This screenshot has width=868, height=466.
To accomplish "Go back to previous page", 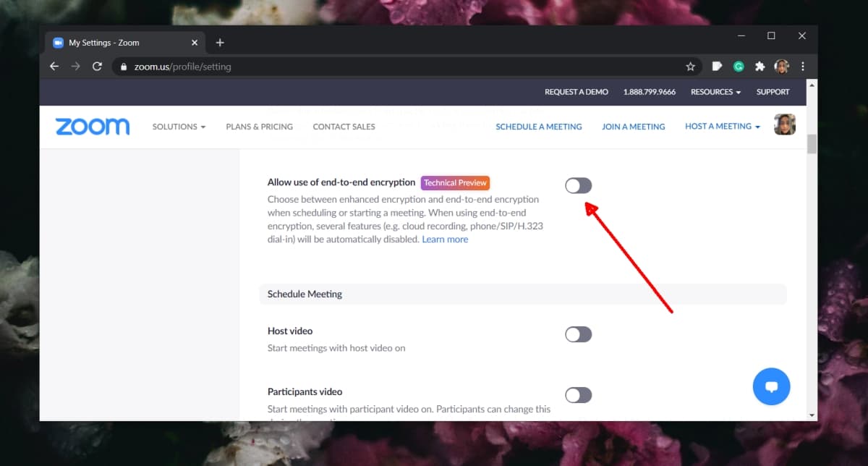I will (x=54, y=67).
